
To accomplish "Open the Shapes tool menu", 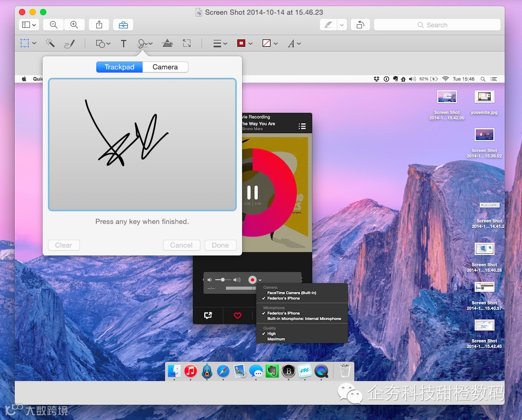I will [x=103, y=44].
